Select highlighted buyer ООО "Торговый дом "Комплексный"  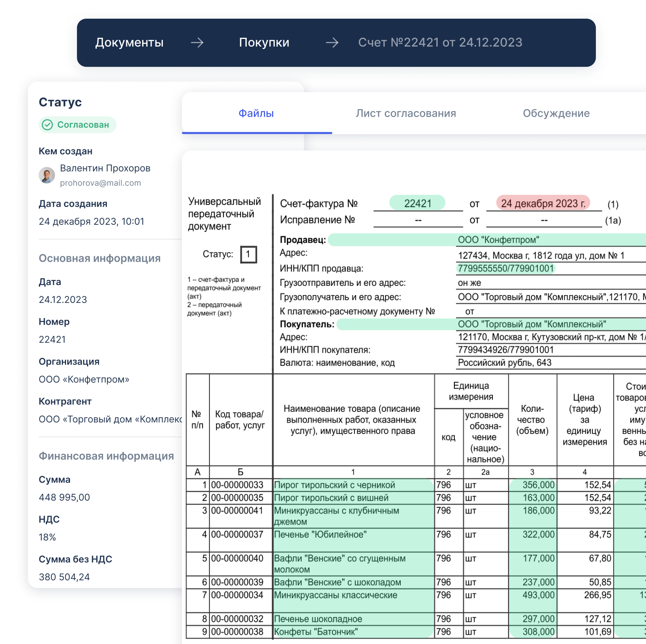(x=532, y=324)
